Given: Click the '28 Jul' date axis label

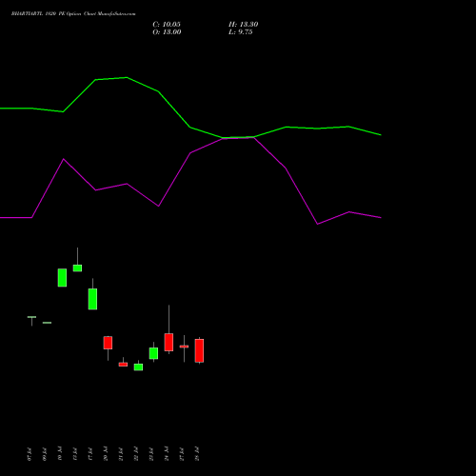Looking at the screenshot, I should click(x=197, y=454).
